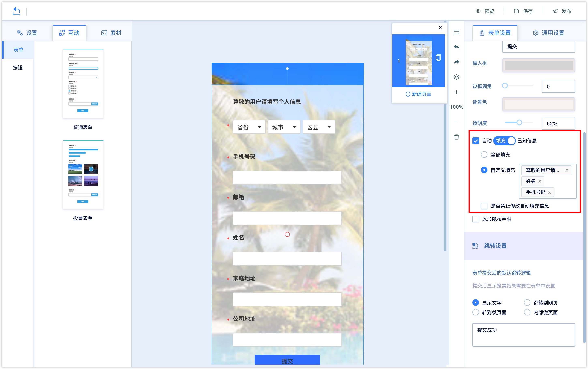Screen dimensions: 588x369
Task: Open the 城市 dropdown
Action: click(284, 127)
